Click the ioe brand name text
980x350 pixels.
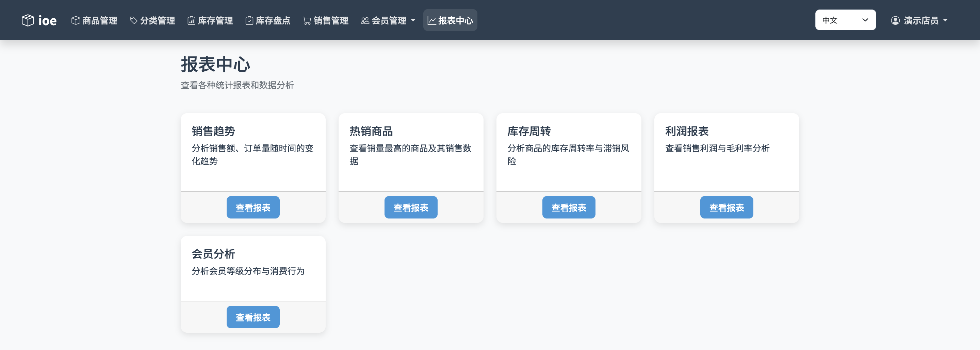click(48, 20)
